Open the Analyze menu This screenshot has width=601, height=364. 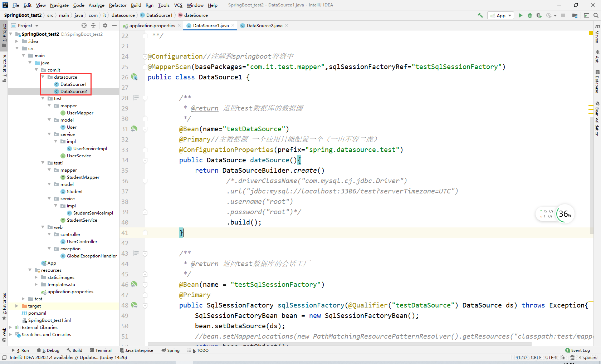pos(97,5)
